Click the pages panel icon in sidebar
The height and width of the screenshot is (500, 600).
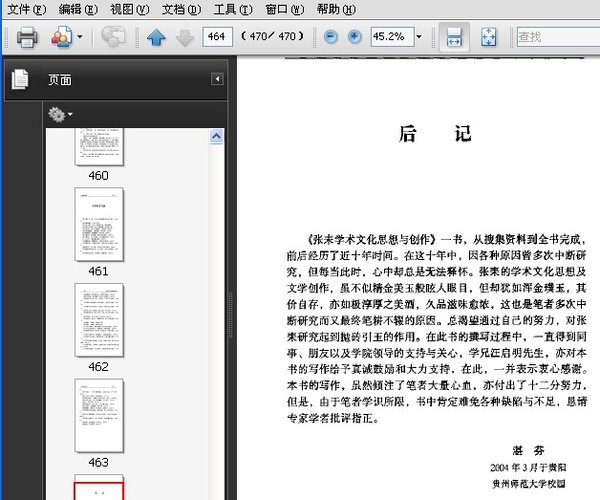coord(20,80)
